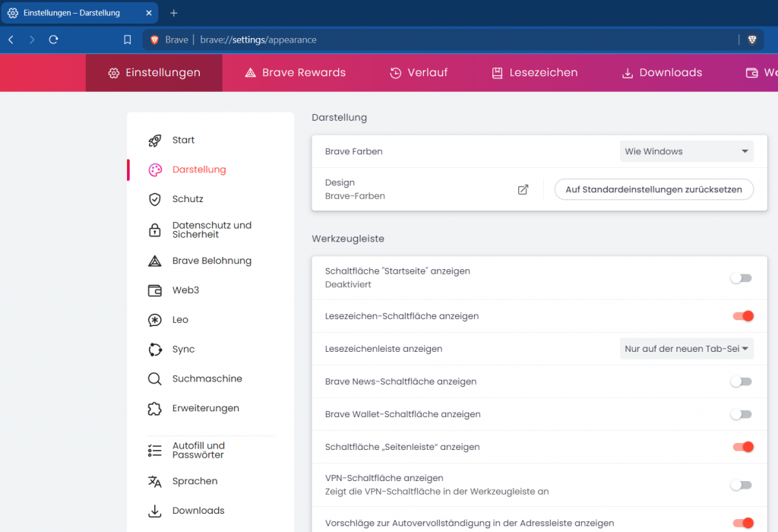Click "Auf Standardeinstellungen zurücksetzen" button

(x=653, y=189)
